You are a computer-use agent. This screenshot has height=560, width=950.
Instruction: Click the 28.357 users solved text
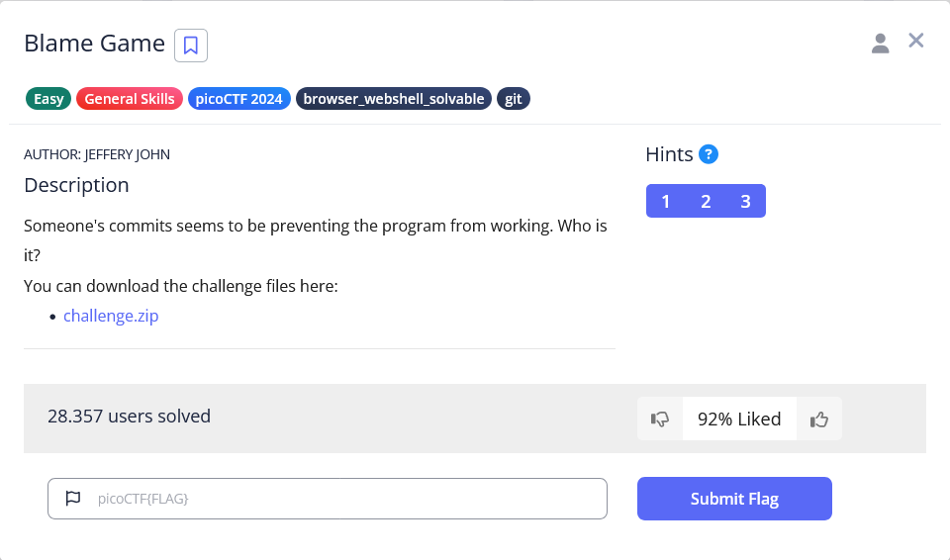[129, 417]
